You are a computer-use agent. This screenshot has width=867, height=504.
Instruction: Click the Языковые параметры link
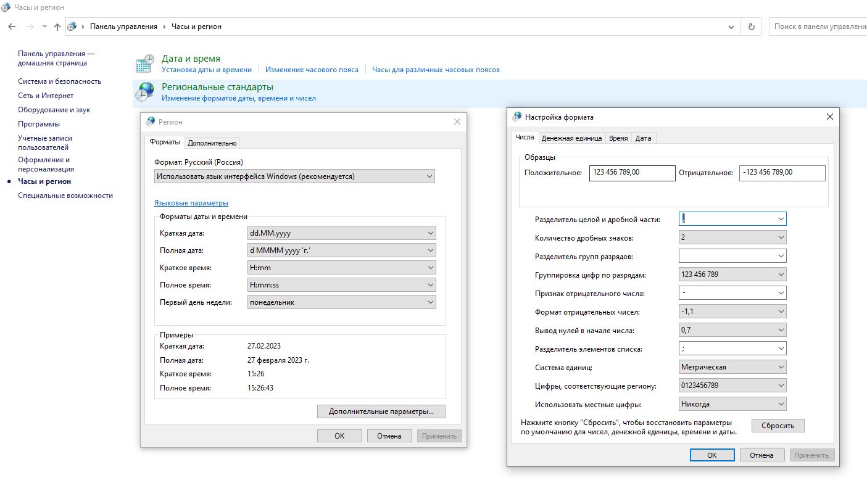coord(191,203)
